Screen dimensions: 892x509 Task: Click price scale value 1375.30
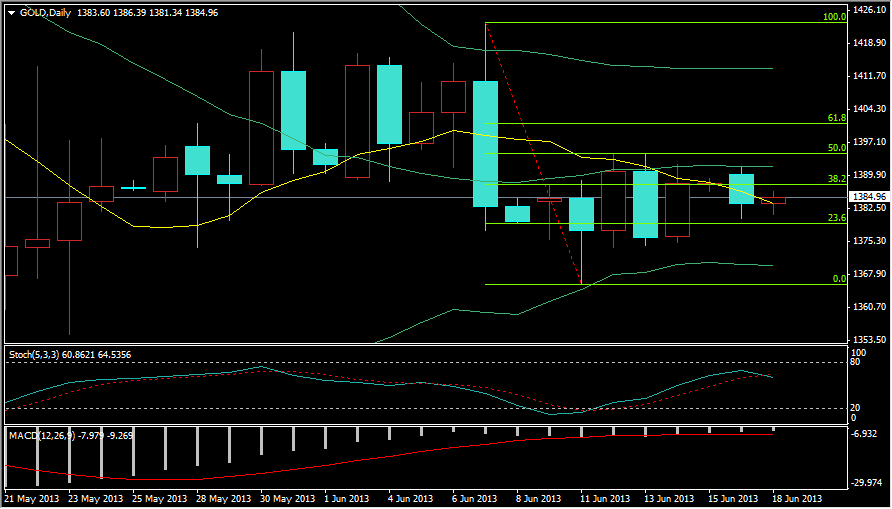[x=868, y=241]
